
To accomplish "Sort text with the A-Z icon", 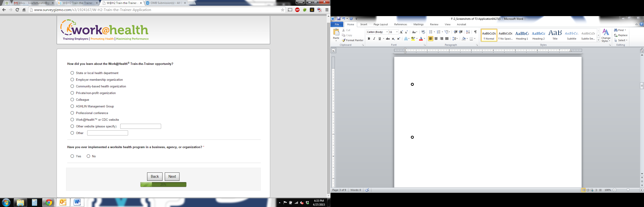I will pos(468,32).
